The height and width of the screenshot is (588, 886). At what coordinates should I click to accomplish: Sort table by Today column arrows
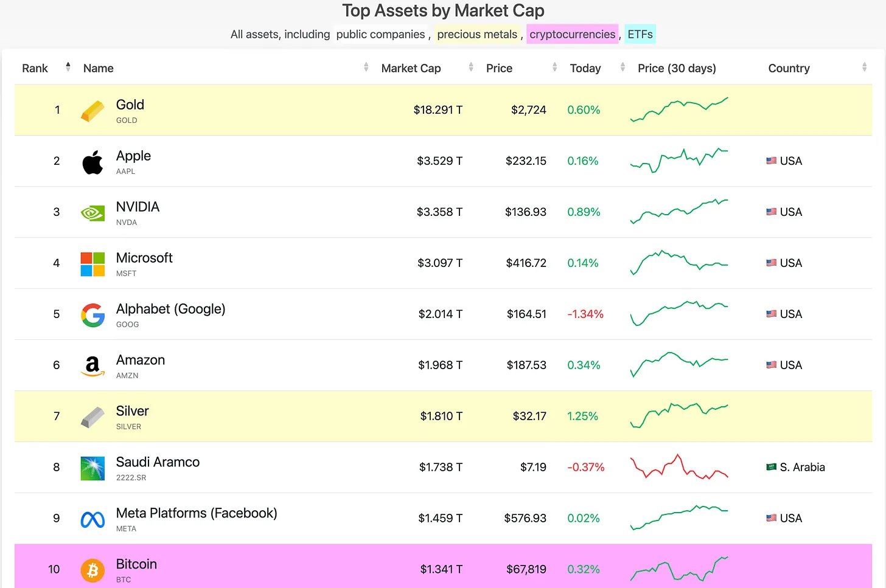[x=623, y=67]
